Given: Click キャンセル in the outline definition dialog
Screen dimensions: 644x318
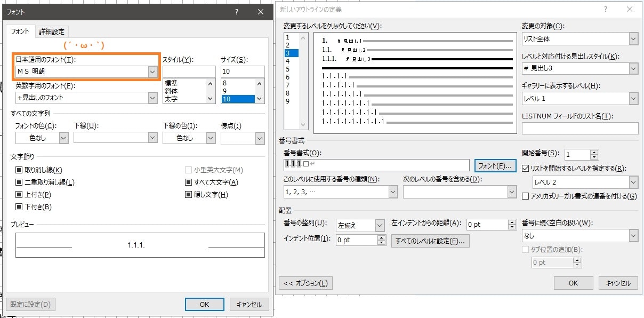Looking at the screenshot, I should [x=618, y=283].
